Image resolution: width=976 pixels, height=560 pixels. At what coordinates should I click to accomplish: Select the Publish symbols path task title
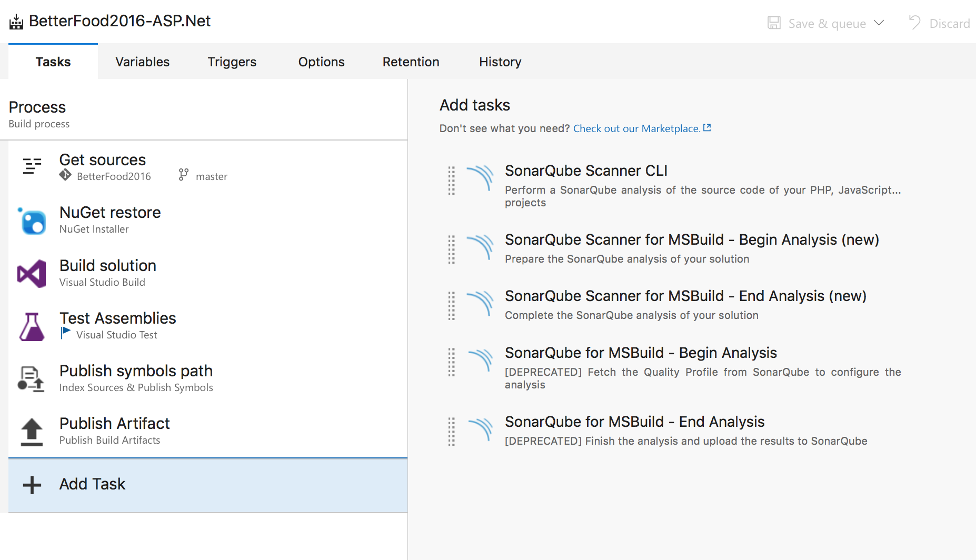click(136, 371)
